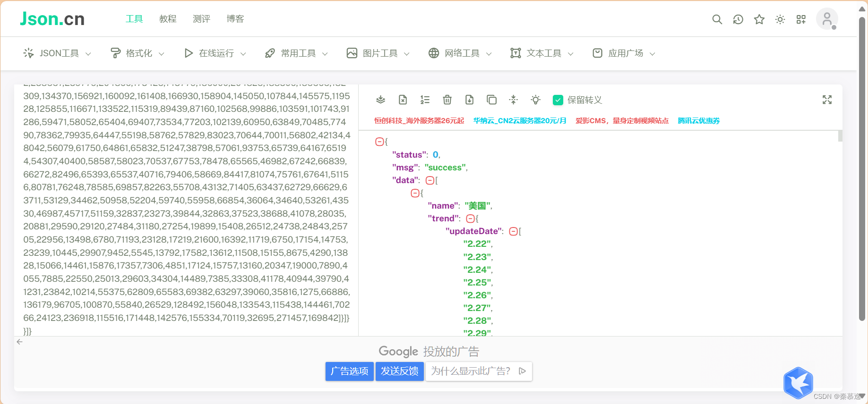Screen dimensions: 868x404
Task: Uncheck the 保留转义 checkbox
Action: point(558,100)
